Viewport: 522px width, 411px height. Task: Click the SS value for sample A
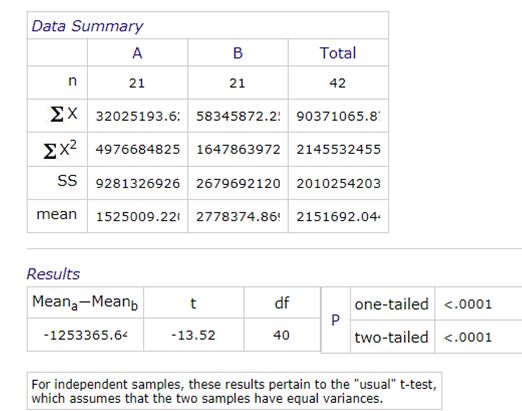[138, 183]
